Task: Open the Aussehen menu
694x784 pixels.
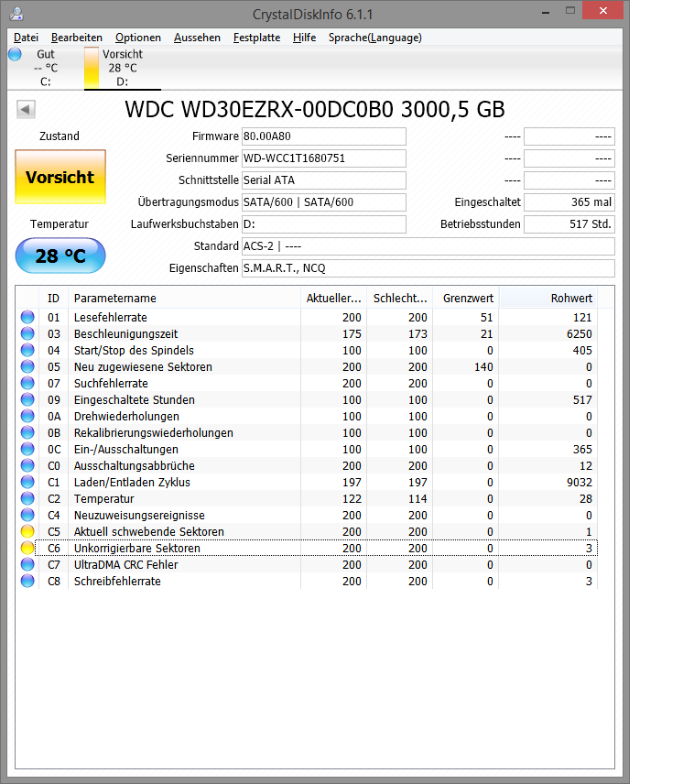Action: (197, 38)
